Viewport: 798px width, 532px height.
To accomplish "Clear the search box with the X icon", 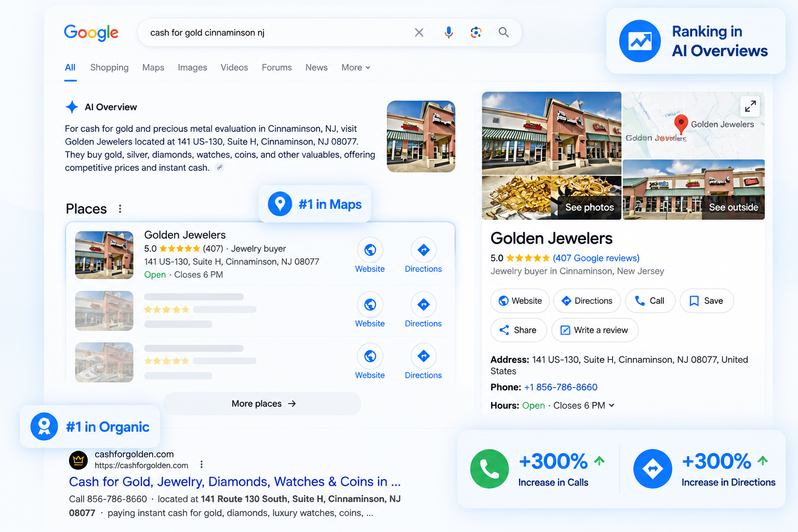I will pos(419,33).
